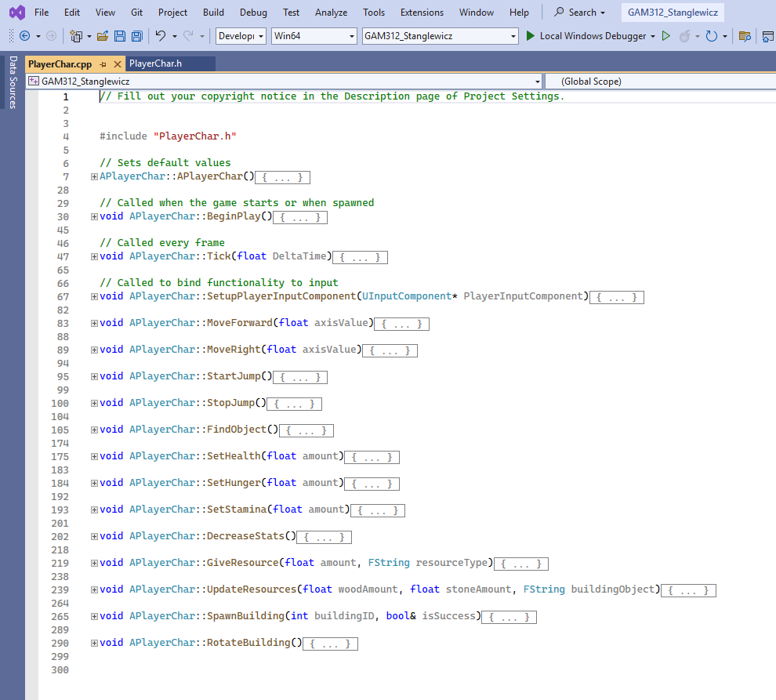Click the search magnifier icon in title bar

[x=559, y=12]
